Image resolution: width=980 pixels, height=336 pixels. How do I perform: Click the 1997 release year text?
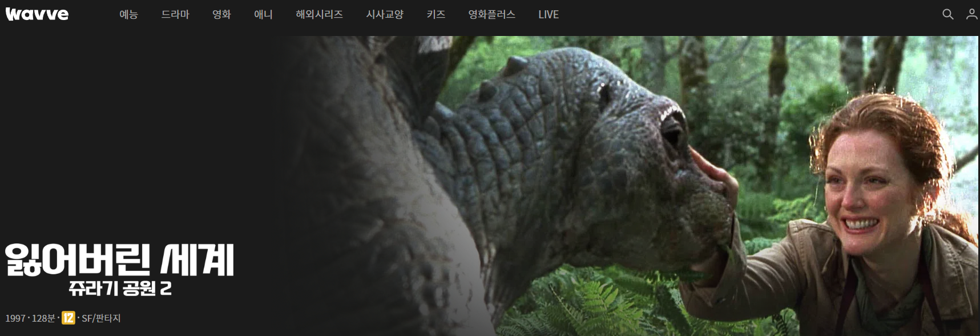[x=15, y=318]
